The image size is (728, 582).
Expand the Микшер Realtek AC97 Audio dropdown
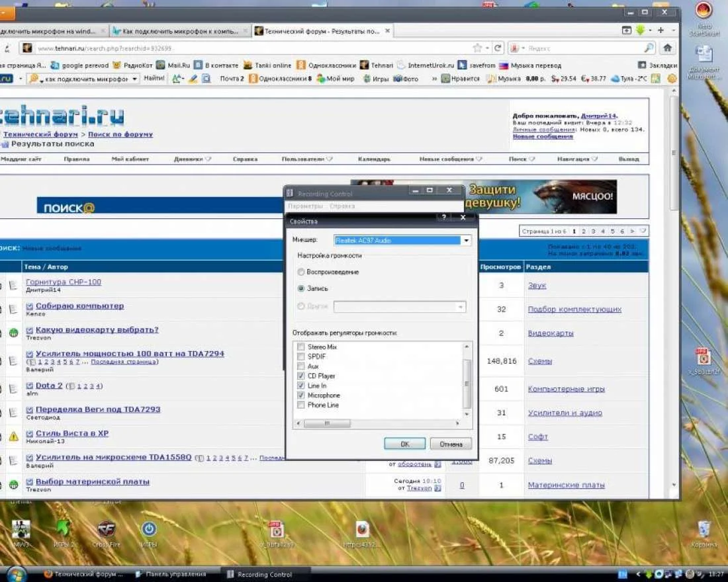(x=466, y=241)
